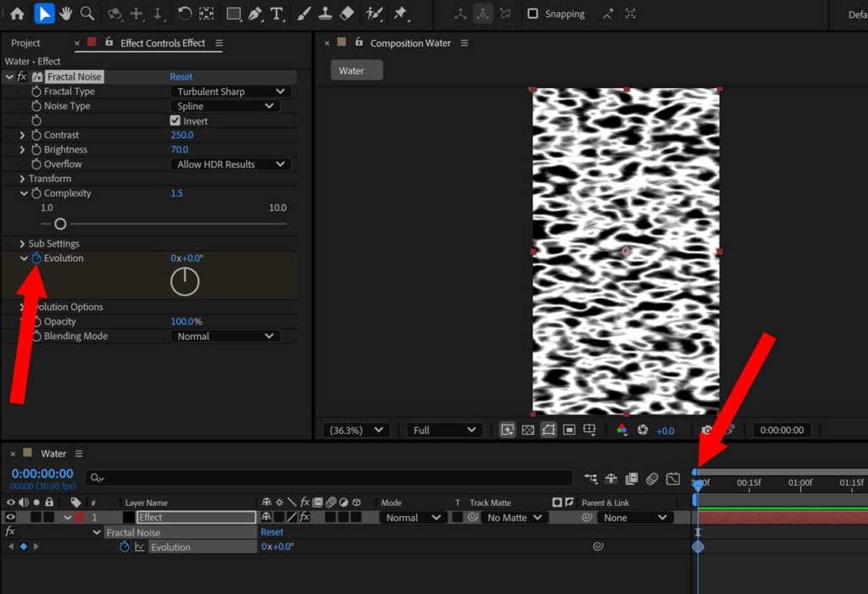The height and width of the screenshot is (594, 868).
Task: Click the Brightness value 70.0
Action: tap(180, 149)
